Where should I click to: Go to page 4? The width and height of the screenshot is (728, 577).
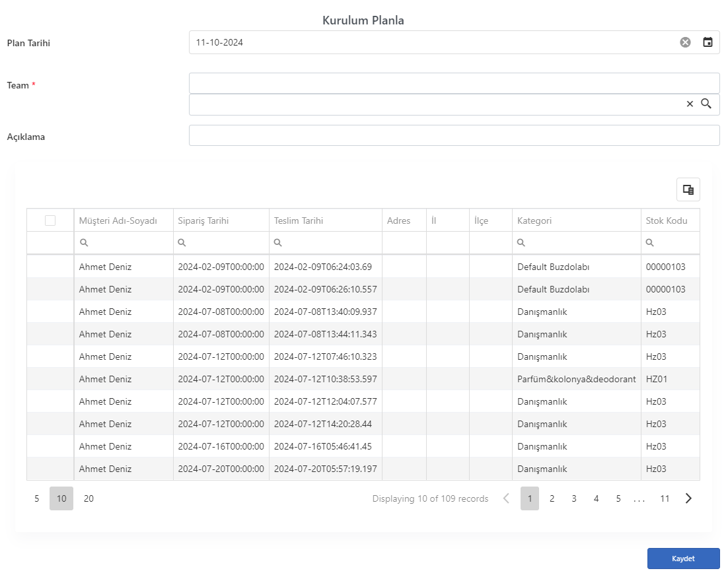tap(596, 498)
